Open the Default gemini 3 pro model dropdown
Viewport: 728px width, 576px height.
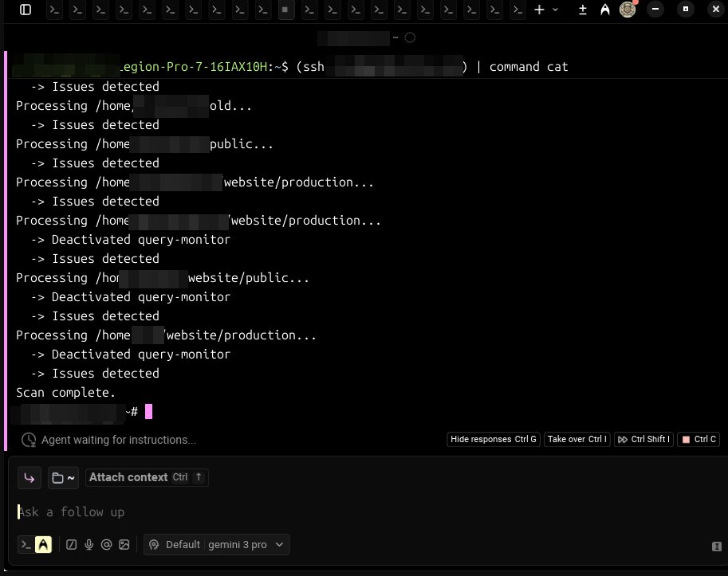tap(216, 544)
